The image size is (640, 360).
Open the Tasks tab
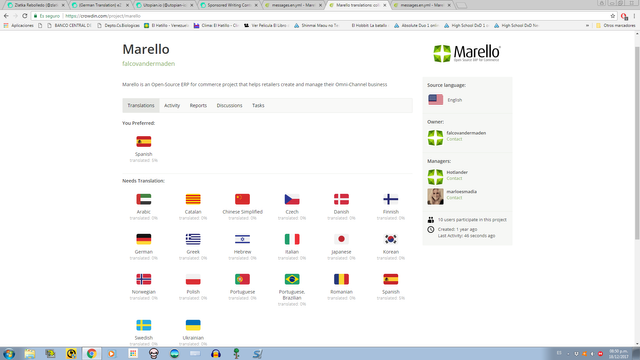(x=258, y=105)
